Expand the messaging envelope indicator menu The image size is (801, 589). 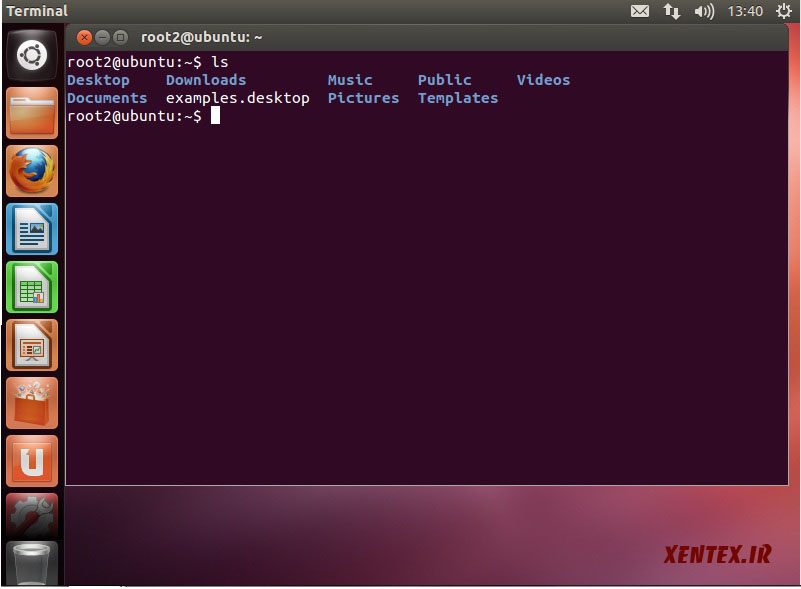(x=640, y=12)
